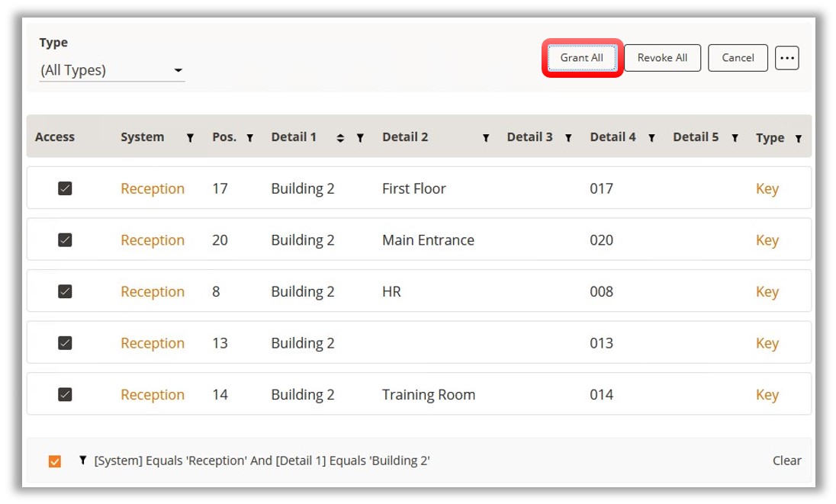Open the Pos. column filter icon
The height and width of the screenshot is (504, 836).
[x=249, y=138]
